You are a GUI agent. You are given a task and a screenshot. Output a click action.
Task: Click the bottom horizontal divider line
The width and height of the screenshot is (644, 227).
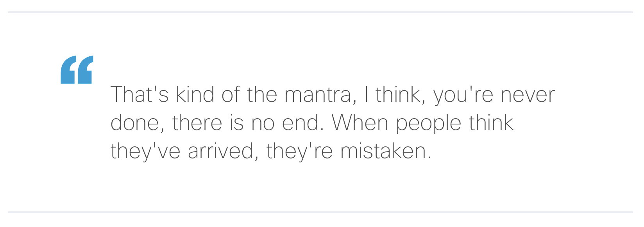320,212
